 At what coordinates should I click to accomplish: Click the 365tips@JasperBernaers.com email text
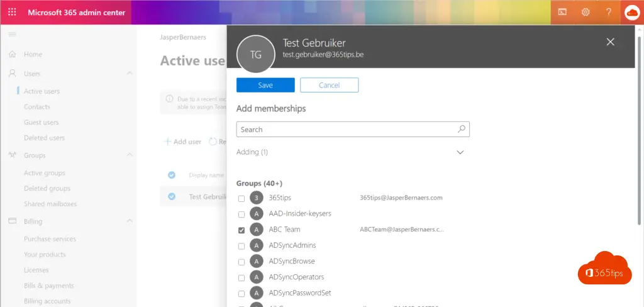[401, 198]
